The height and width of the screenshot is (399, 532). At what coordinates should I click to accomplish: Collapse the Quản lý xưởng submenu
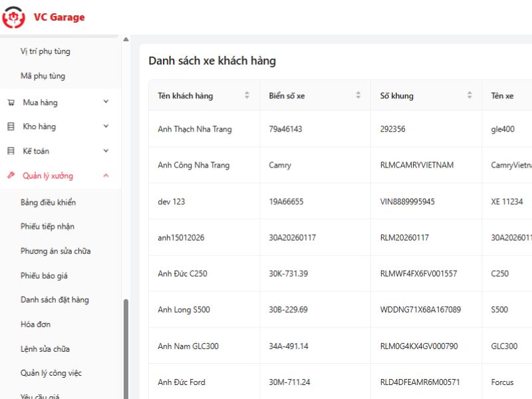tap(104, 176)
